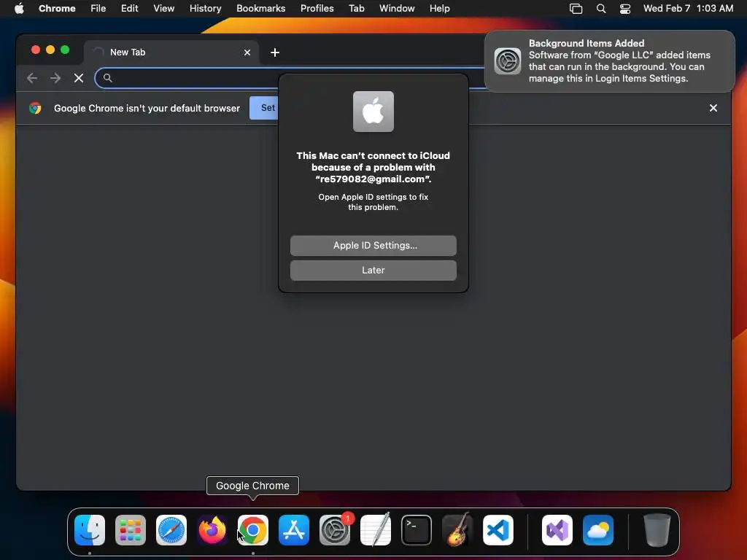This screenshot has width=747, height=560.
Task: Open the Chrome application menu
Action: tap(57, 9)
